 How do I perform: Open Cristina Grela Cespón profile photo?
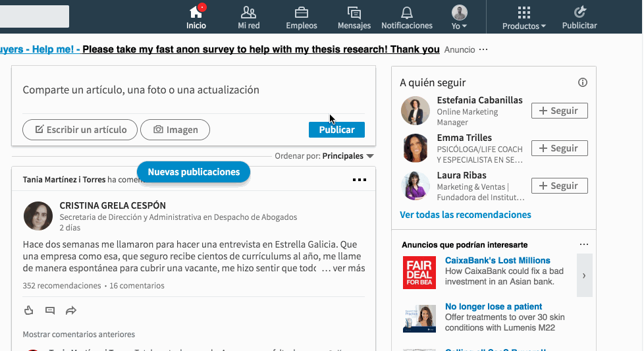click(38, 216)
